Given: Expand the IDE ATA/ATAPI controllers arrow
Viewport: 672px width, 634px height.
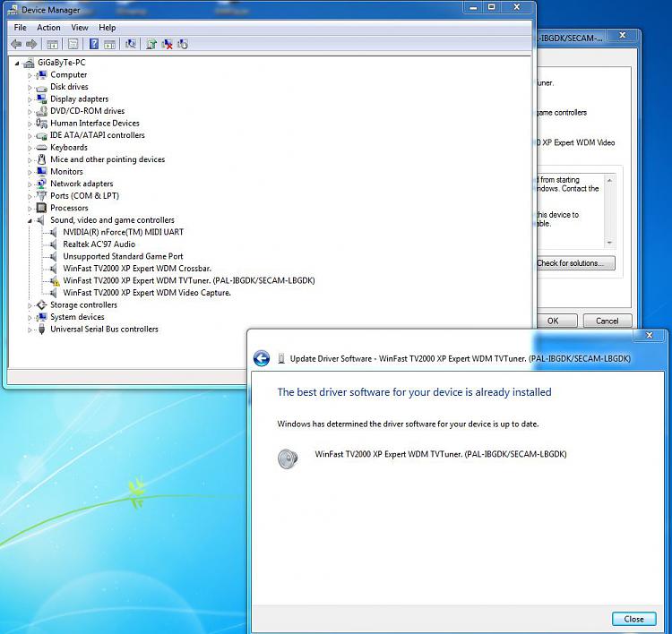Looking at the screenshot, I should pos(30,136).
